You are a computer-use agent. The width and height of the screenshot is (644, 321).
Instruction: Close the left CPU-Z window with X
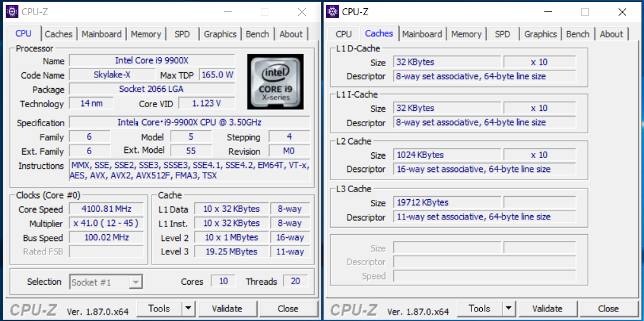302,12
